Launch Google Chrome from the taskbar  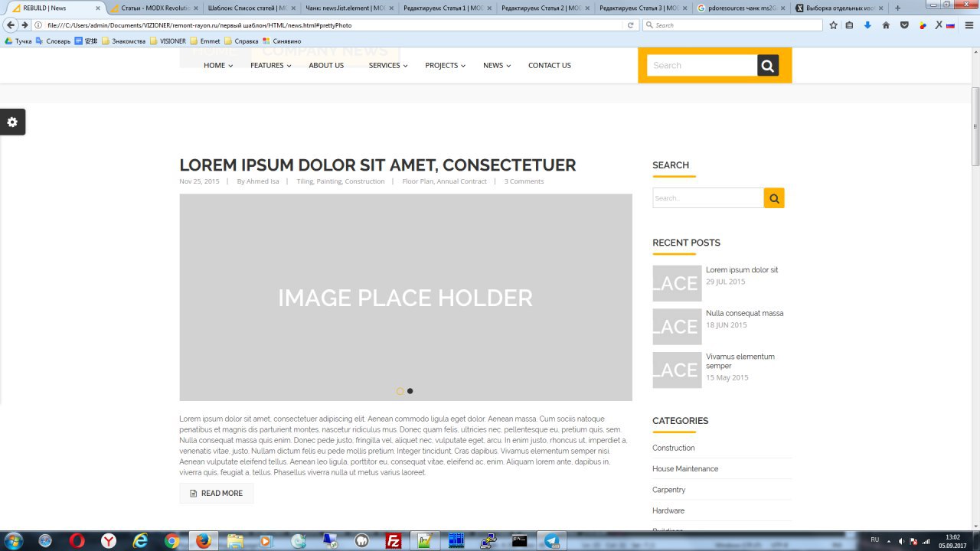(x=172, y=541)
